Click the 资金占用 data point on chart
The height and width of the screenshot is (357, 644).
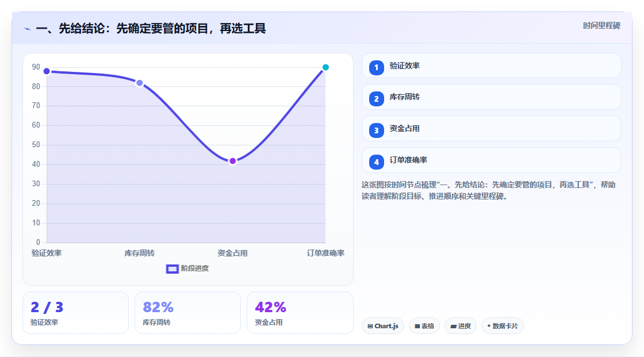coord(232,161)
